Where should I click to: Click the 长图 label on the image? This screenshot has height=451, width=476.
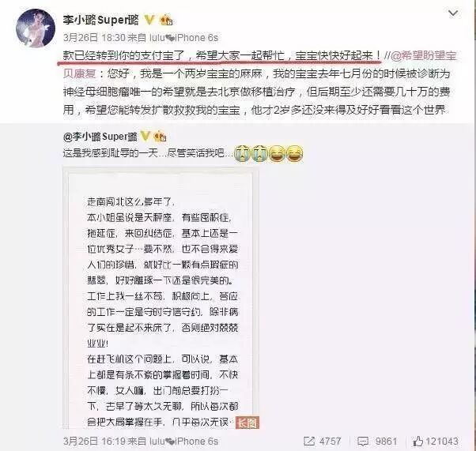click(247, 423)
